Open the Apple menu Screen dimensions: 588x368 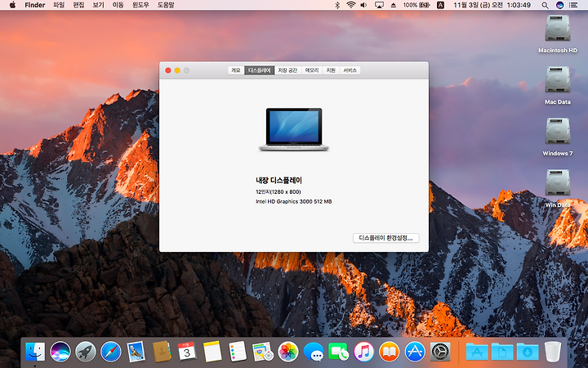point(12,5)
